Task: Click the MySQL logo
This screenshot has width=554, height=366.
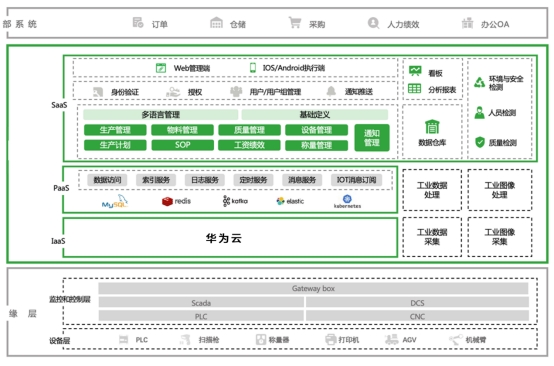Action: pos(115,201)
